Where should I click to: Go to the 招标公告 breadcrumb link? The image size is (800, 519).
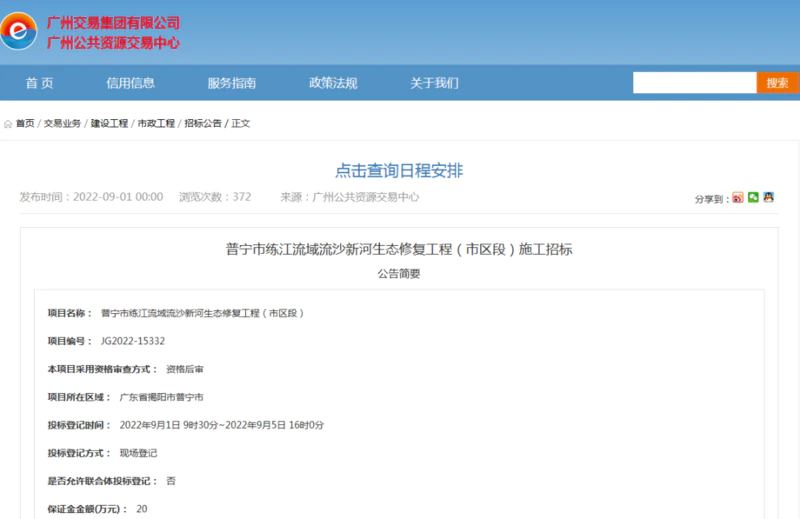[203, 124]
